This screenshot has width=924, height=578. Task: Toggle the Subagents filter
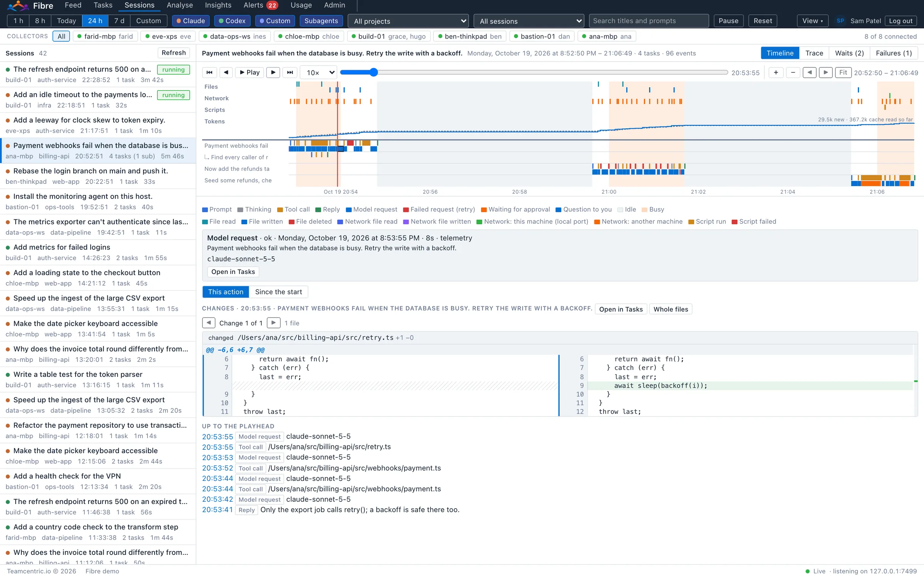click(321, 21)
